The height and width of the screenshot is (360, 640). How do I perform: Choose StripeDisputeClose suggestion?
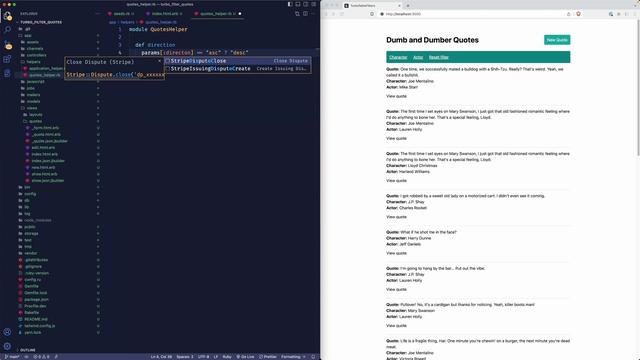[x=237, y=61]
